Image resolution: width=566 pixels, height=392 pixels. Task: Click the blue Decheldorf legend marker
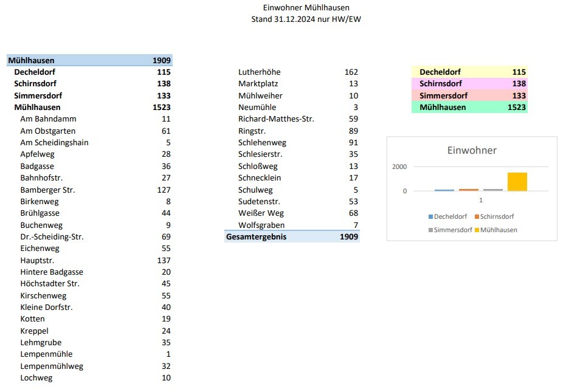[x=430, y=216]
